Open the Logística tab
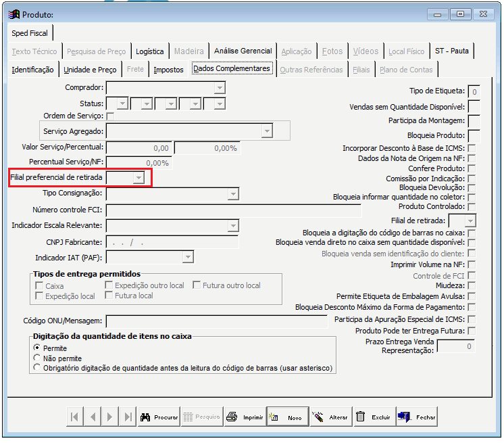This screenshot has height=443, width=504. (150, 51)
